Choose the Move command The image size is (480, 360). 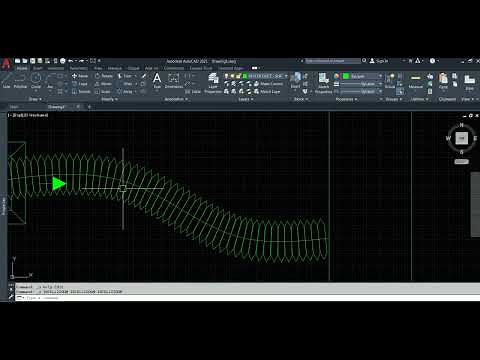click(80, 76)
